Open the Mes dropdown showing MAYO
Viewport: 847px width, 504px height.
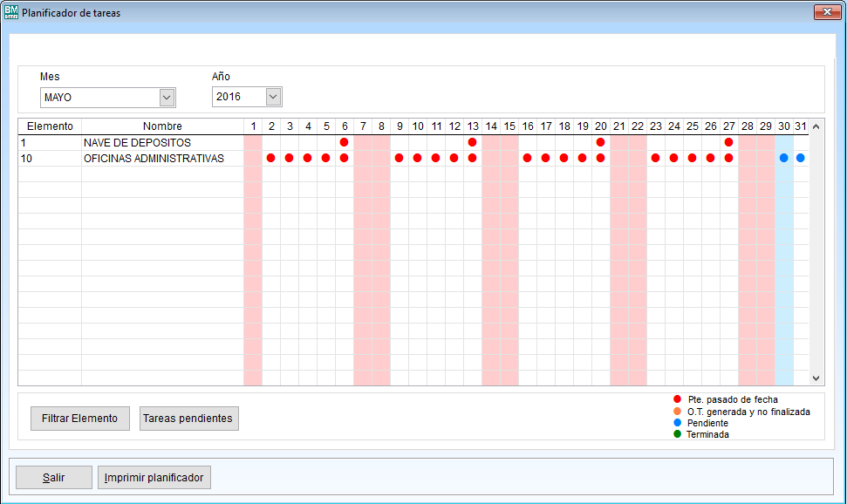click(x=167, y=97)
